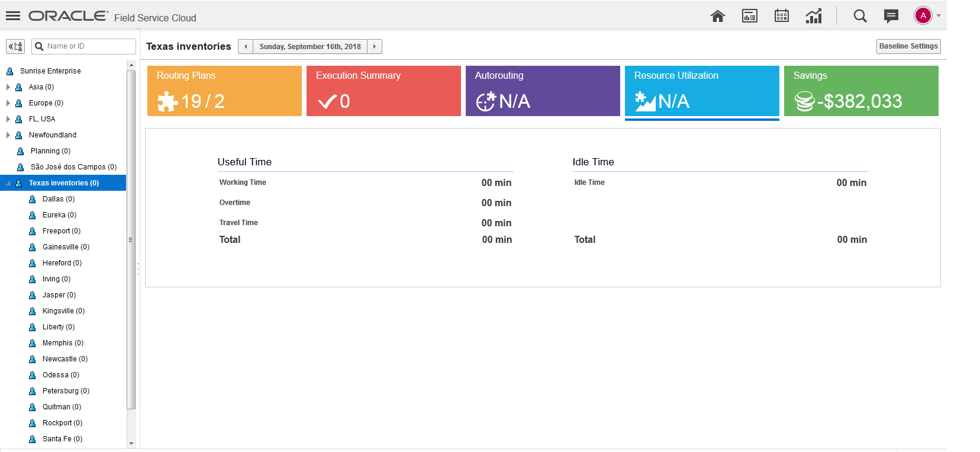Open the Routing Plans tile
This screenshot has width=980, height=452.
point(224,91)
